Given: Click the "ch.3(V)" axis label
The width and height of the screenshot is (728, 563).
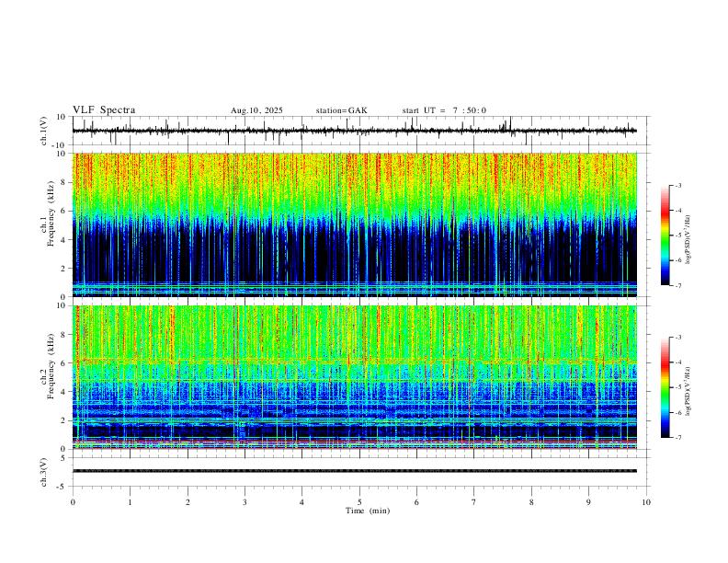Looking at the screenshot, I should [x=45, y=473].
